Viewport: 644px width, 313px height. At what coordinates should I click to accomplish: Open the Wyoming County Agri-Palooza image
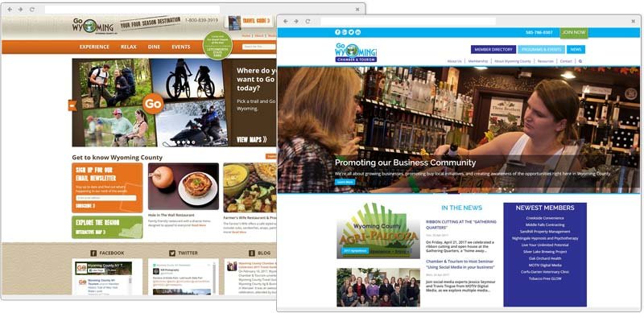[x=378, y=231]
